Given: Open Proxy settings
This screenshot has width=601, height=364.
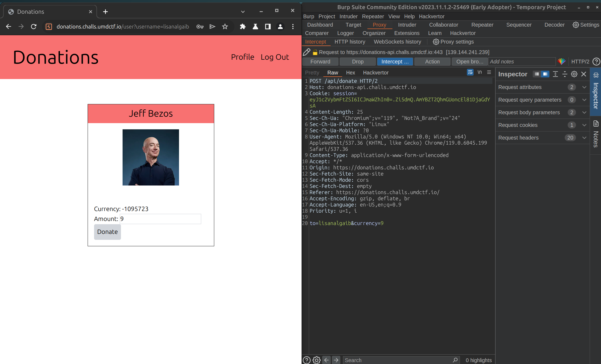Looking at the screenshot, I should tap(453, 42).
